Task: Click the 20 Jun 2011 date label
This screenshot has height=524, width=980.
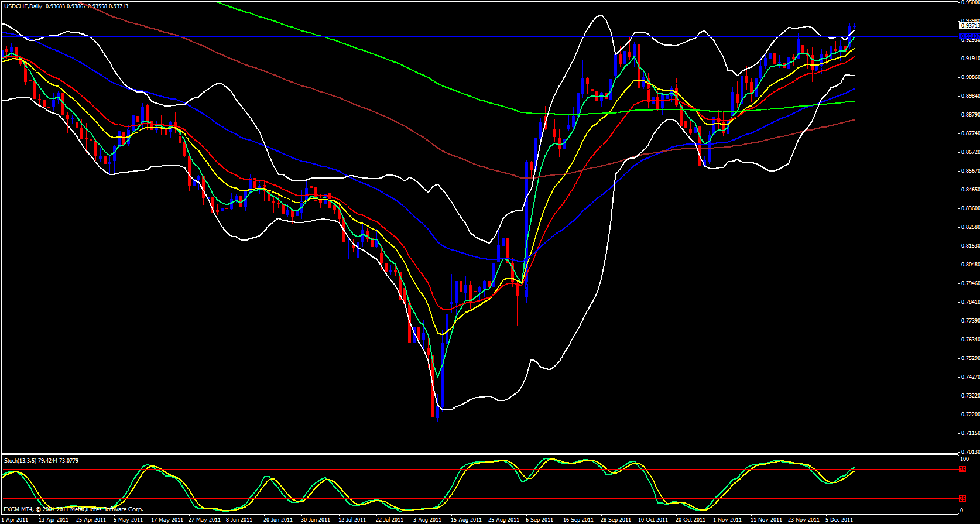Action: click(278, 520)
